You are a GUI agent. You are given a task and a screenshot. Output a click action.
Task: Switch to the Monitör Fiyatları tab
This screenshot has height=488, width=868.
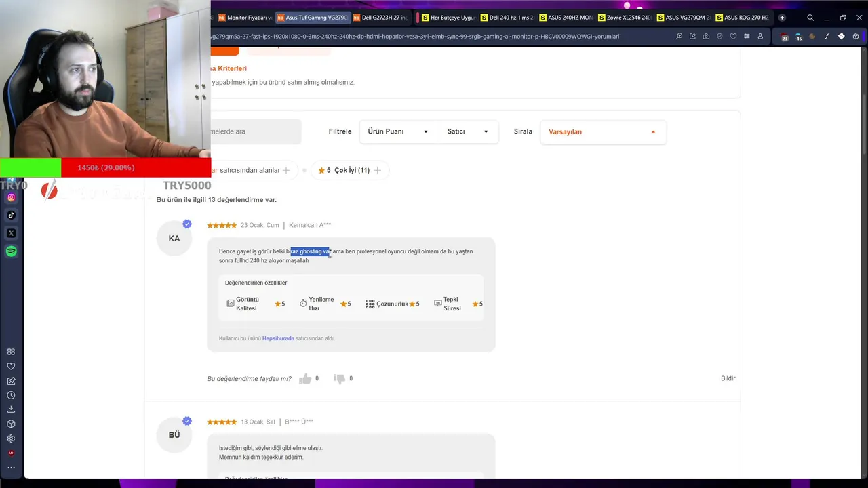245,18
